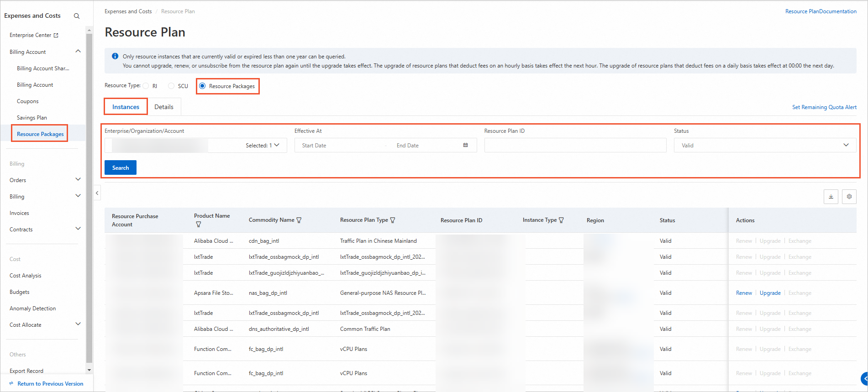868x392 pixels.
Task: Click the Apsara File Sto... product name cell
Action: click(x=213, y=293)
